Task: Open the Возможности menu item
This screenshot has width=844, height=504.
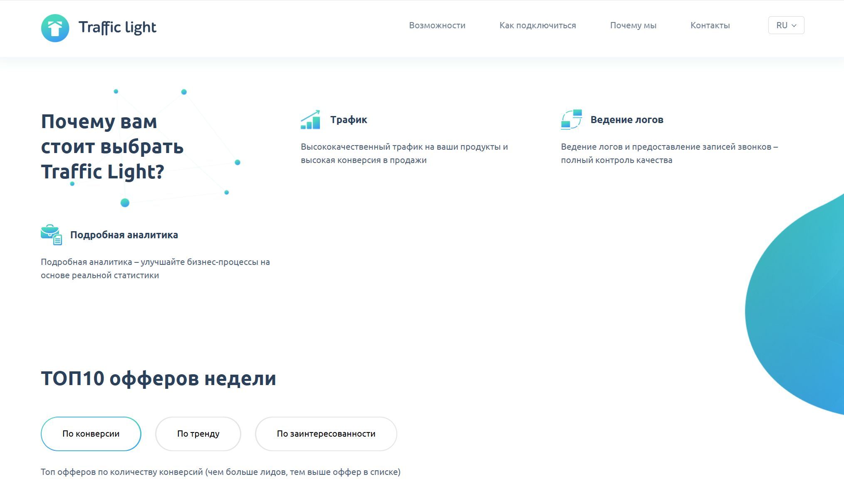Action: coord(437,25)
